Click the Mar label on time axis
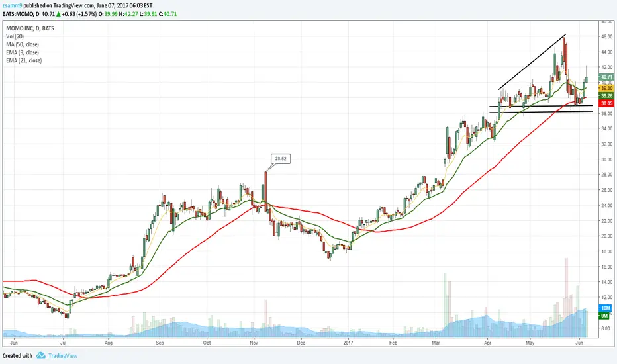This screenshot has width=617, height=364. pos(436,343)
